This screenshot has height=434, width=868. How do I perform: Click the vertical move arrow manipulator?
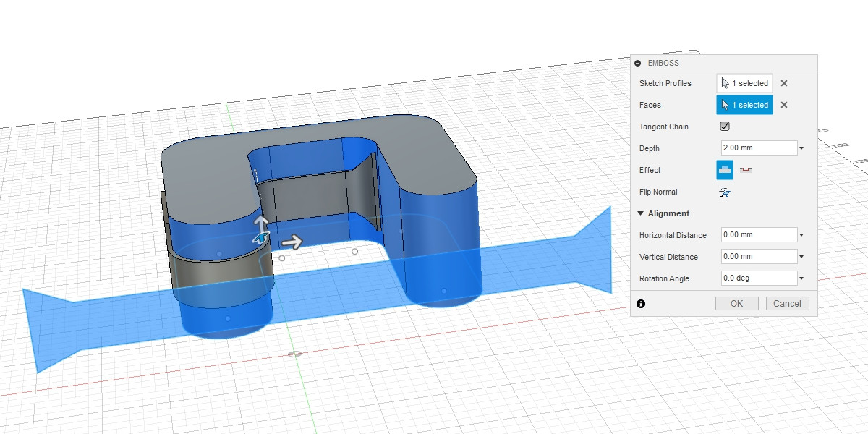pos(262,222)
